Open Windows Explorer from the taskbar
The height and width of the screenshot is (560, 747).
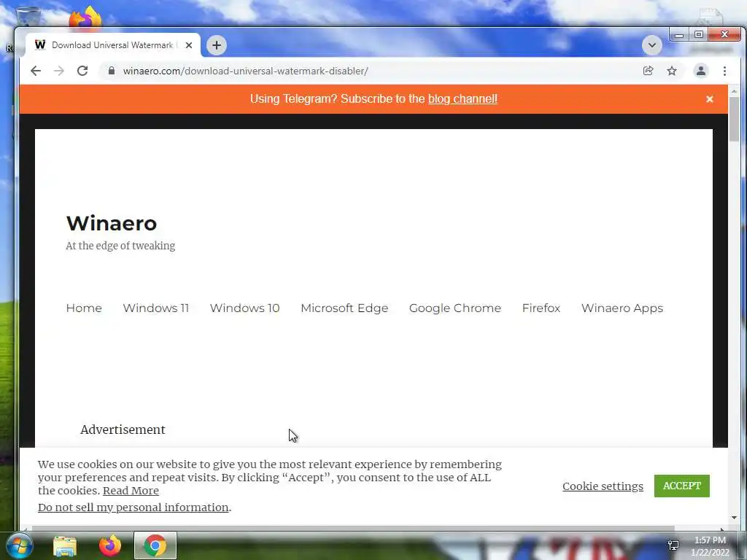pos(65,546)
